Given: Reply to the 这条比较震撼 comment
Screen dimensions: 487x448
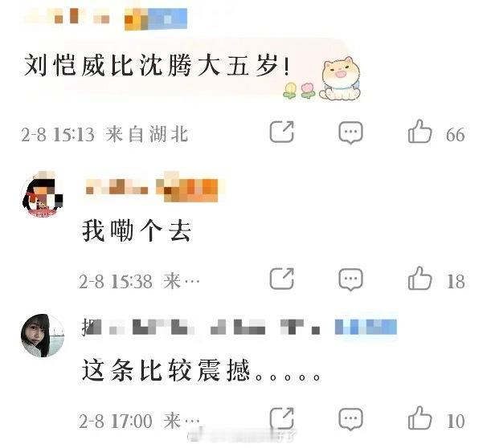Looking at the screenshot, I should click(350, 419).
